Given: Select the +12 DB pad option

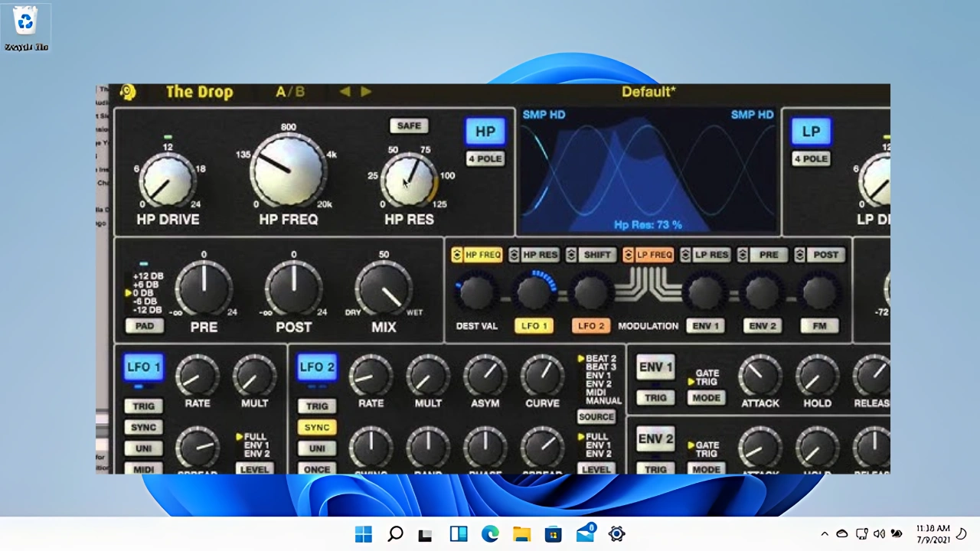Looking at the screenshot, I should [x=148, y=276].
